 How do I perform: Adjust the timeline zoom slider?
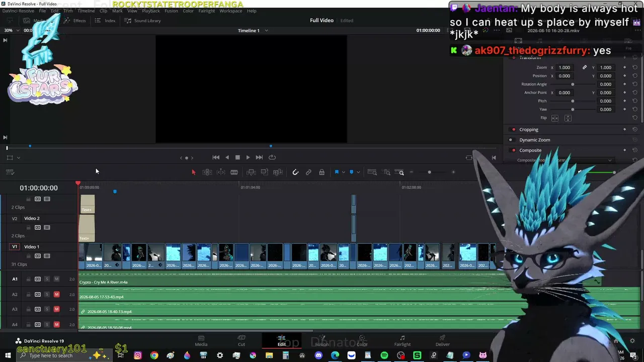[429, 172]
